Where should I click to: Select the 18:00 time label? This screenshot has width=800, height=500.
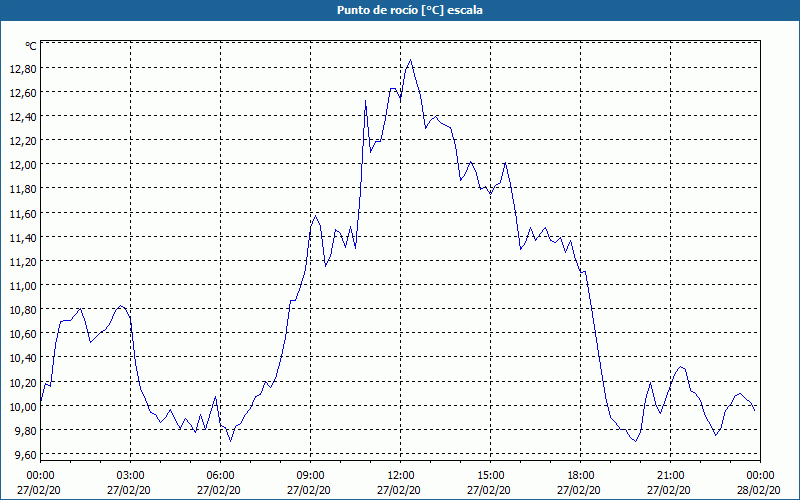coord(581,476)
